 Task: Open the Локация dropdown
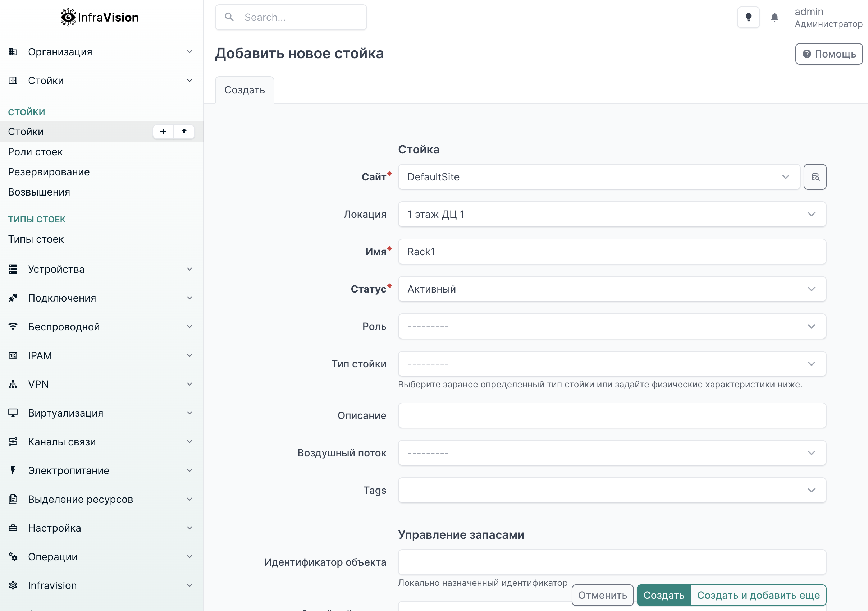[x=612, y=214]
